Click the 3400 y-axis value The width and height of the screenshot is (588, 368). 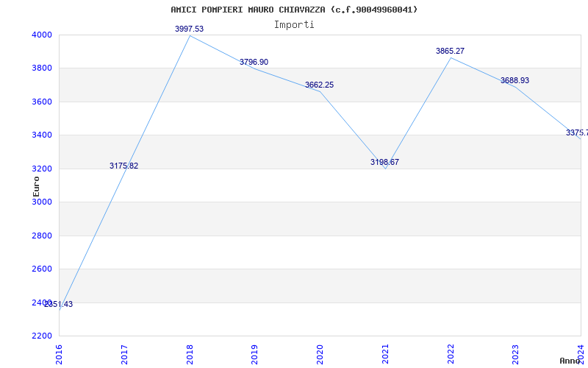pos(42,135)
